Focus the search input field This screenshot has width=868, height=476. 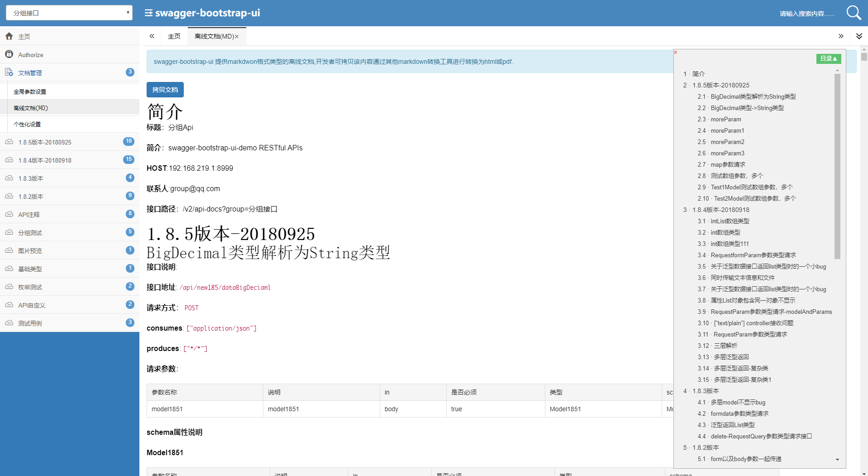807,14
